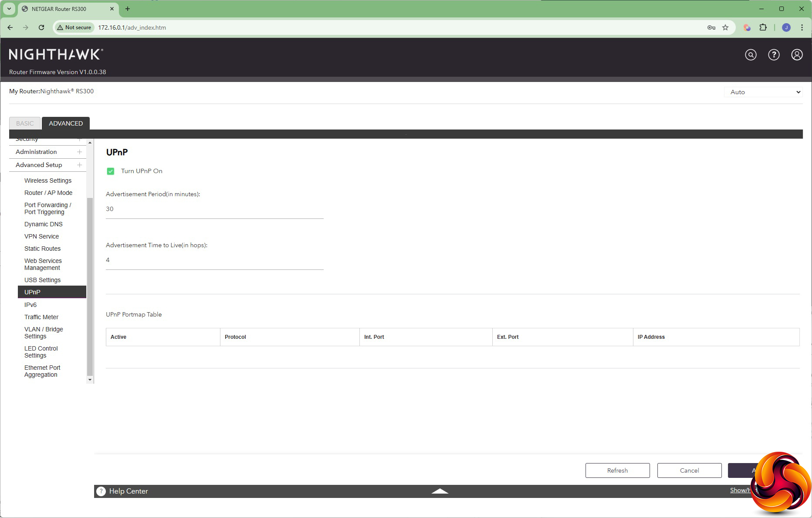This screenshot has width=812, height=518.
Task: Open a new browser tab
Action: click(x=128, y=9)
